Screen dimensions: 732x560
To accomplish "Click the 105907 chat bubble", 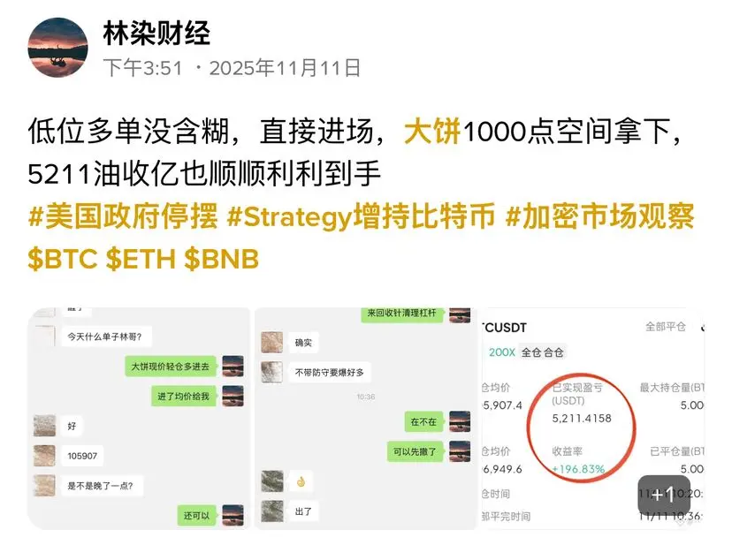I will pos(82,456).
